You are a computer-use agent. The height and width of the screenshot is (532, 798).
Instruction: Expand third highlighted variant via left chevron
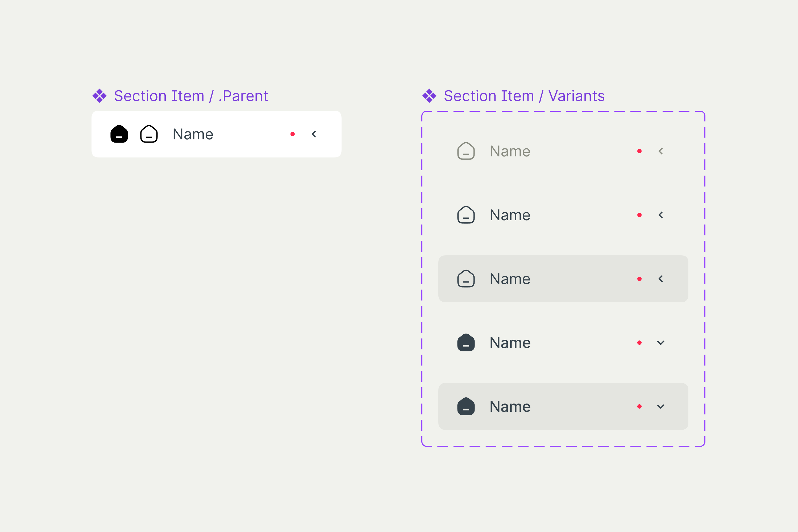tap(660, 279)
